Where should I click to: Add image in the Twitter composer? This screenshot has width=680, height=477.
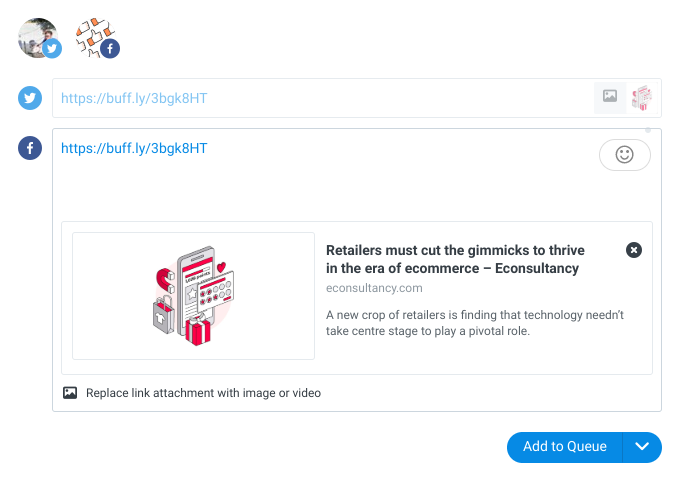tap(610, 96)
